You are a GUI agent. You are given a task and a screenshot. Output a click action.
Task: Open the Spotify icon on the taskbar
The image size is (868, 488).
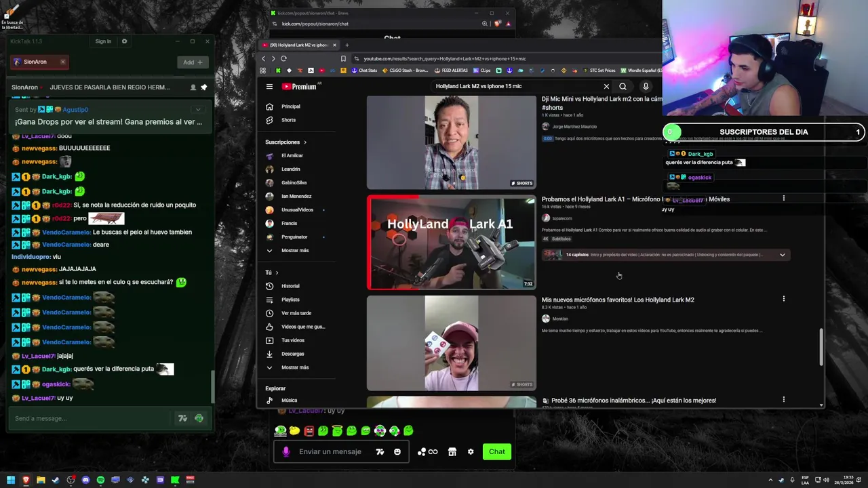pos(100,481)
